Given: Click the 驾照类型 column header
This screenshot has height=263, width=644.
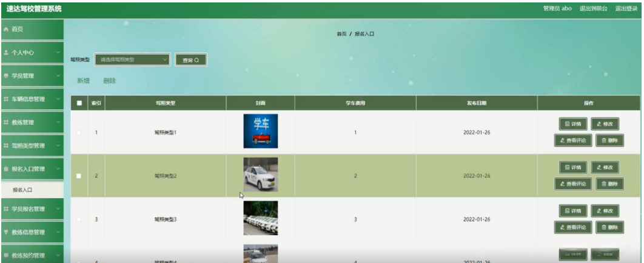Looking at the screenshot, I should (x=165, y=104).
